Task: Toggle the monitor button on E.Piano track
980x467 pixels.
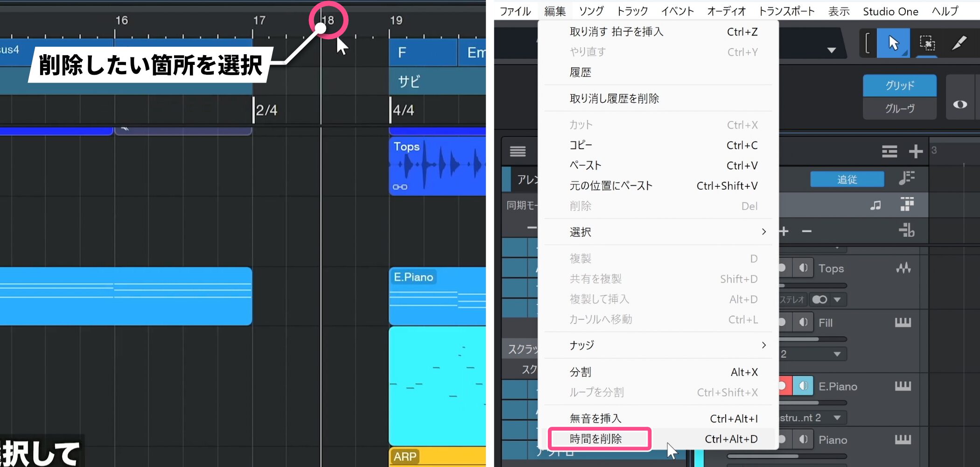Action: pyautogui.click(x=803, y=386)
